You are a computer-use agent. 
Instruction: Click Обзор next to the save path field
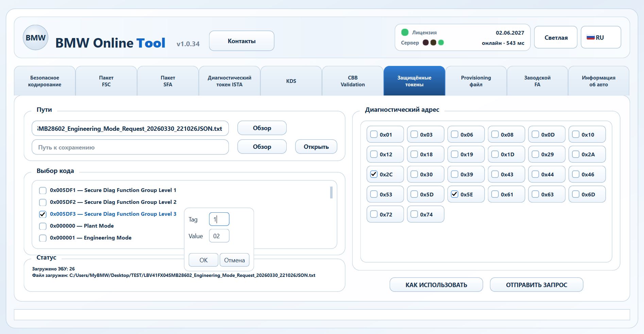[x=262, y=147]
